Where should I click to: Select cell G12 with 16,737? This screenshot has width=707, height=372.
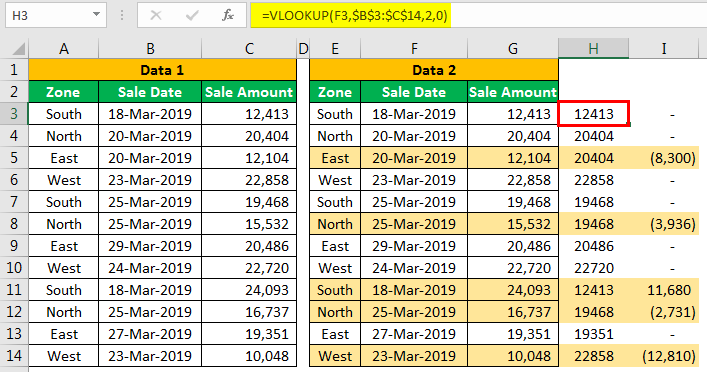click(513, 312)
